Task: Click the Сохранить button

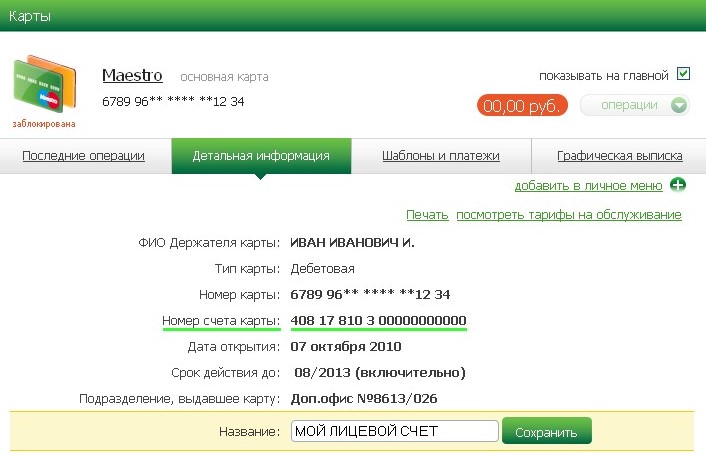Action: click(547, 432)
